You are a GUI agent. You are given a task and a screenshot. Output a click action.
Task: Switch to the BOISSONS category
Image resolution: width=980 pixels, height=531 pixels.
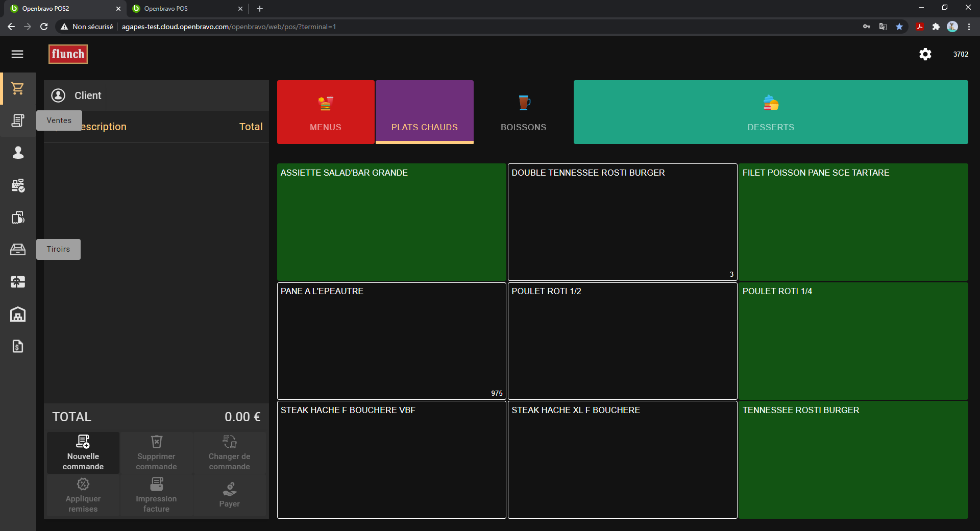coord(523,112)
